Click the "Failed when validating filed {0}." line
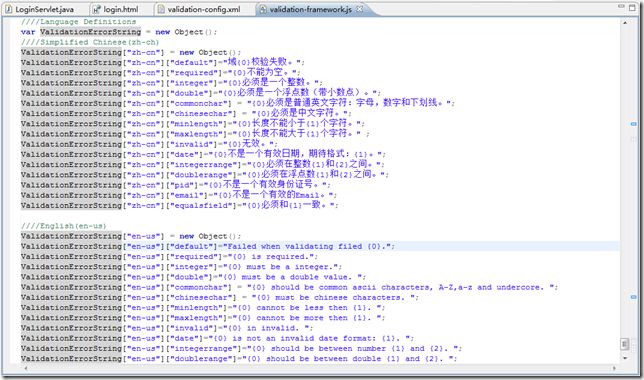This screenshot has height=380, width=644. pos(208,246)
